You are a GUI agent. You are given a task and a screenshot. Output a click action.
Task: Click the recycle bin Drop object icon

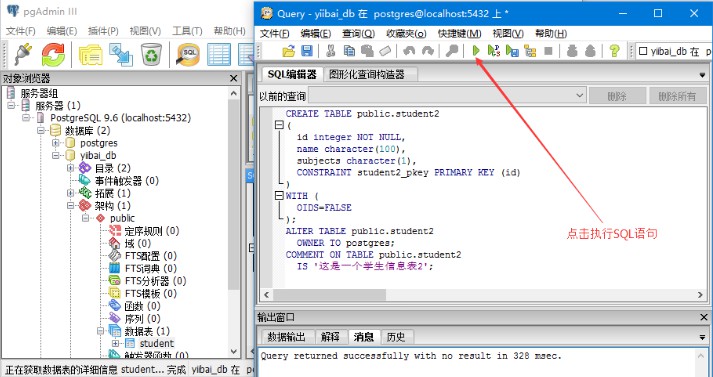coord(151,55)
